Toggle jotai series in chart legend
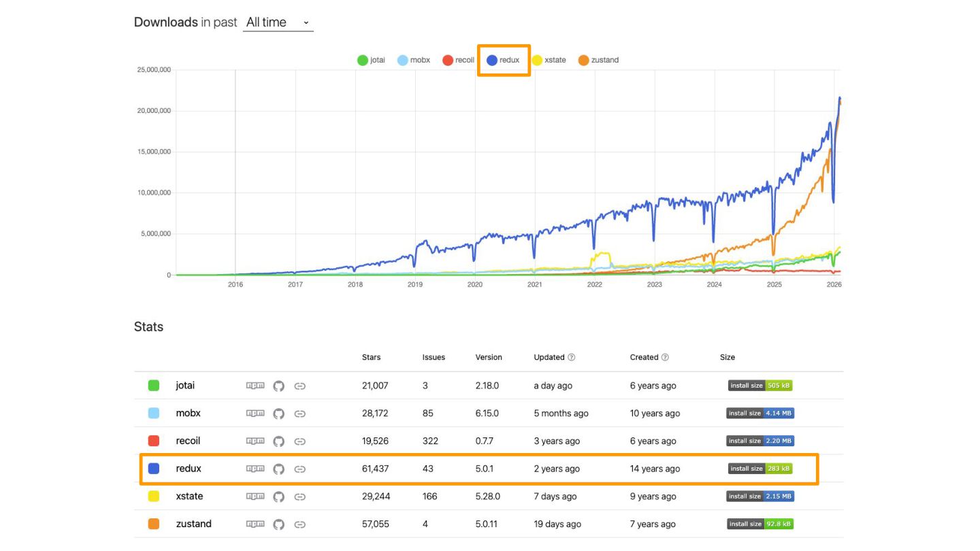This screenshot has height=551, width=980. (x=372, y=60)
